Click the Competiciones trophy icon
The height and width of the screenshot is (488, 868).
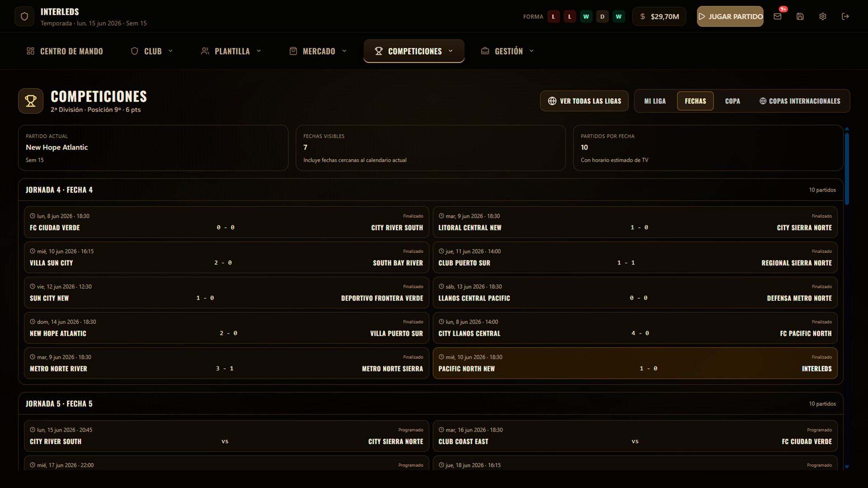[31, 101]
